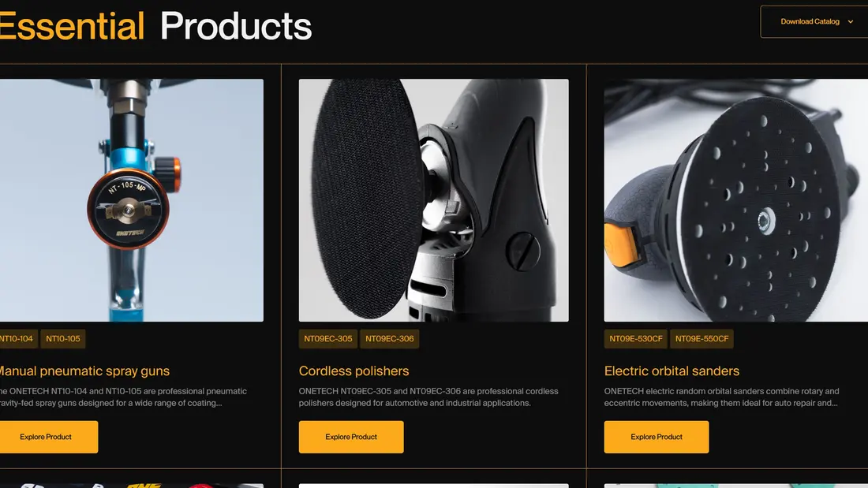Select the NT10-104 model tag
This screenshot has height=488, width=868.
coord(17,339)
